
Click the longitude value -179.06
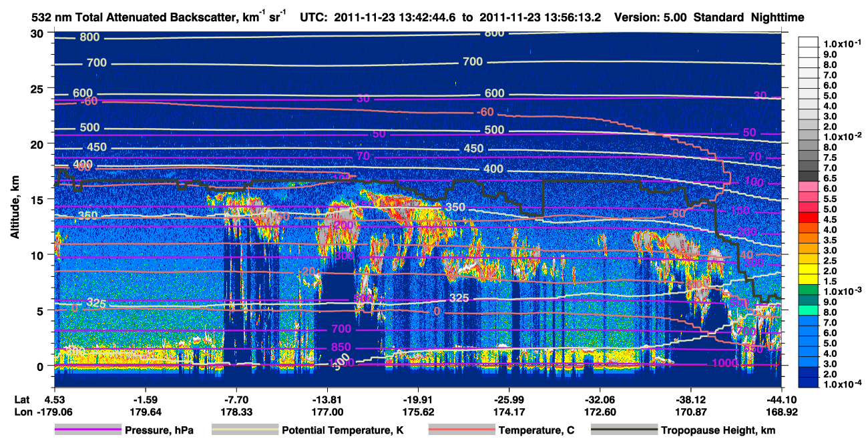click(54, 412)
